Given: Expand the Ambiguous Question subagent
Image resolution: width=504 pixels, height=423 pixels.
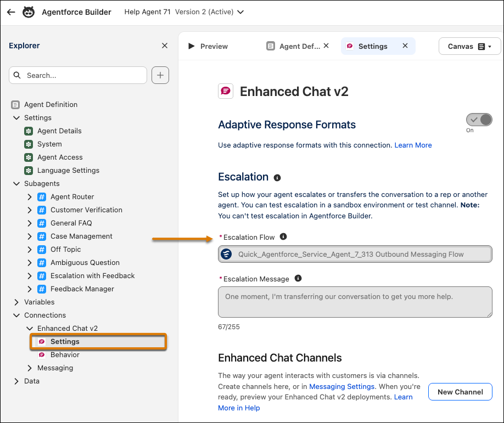Looking at the screenshot, I should pyautogui.click(x=30, y=263).
